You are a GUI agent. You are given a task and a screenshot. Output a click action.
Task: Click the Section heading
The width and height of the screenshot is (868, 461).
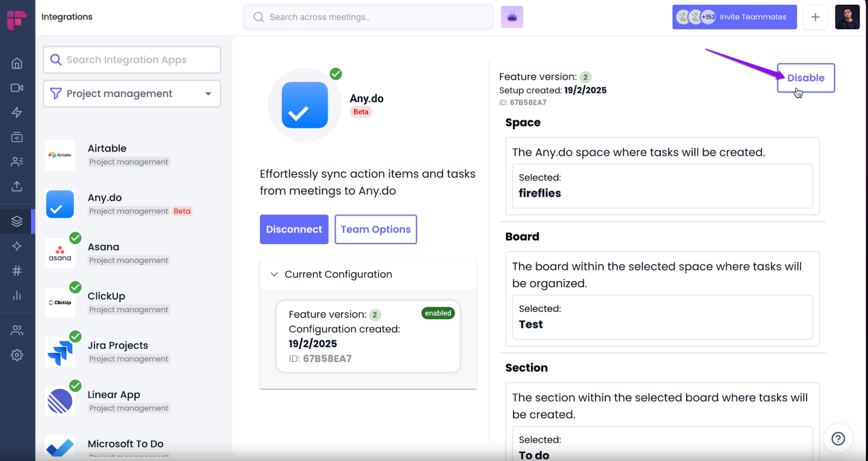526,368
